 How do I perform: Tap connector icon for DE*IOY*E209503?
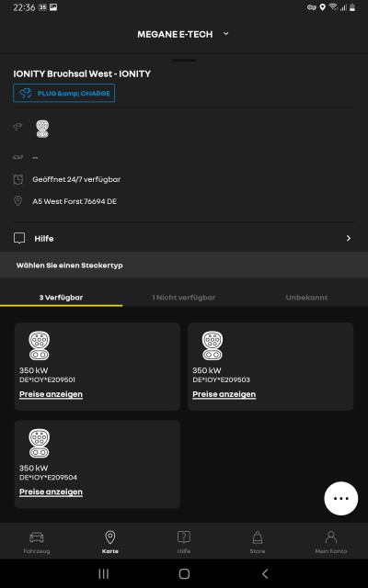coord(213,345)
